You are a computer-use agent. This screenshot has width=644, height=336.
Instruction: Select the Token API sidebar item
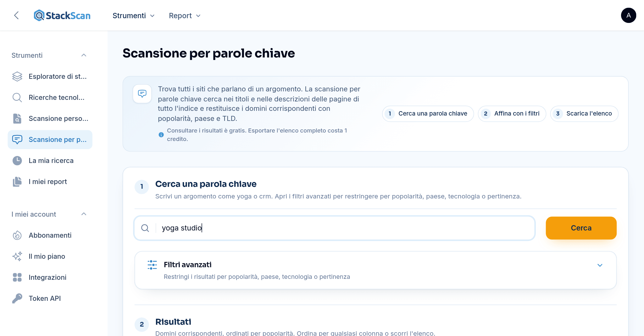pyautogui.click(x=50, y=298)
